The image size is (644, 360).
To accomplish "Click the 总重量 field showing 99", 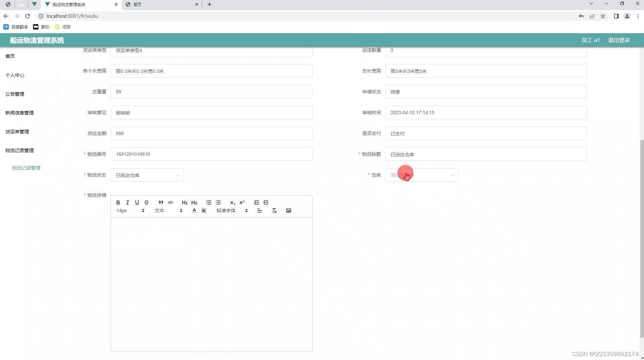I will 211,92.
